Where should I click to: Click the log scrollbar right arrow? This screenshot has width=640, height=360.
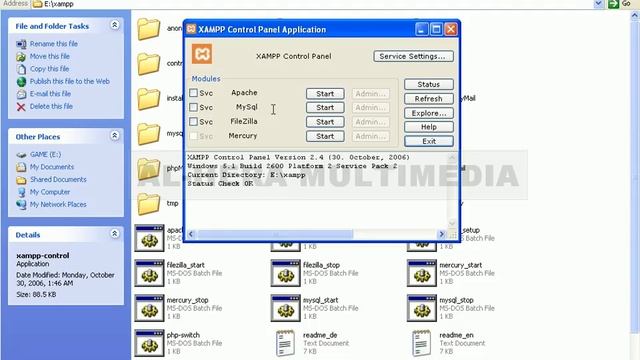pos(441,234)
